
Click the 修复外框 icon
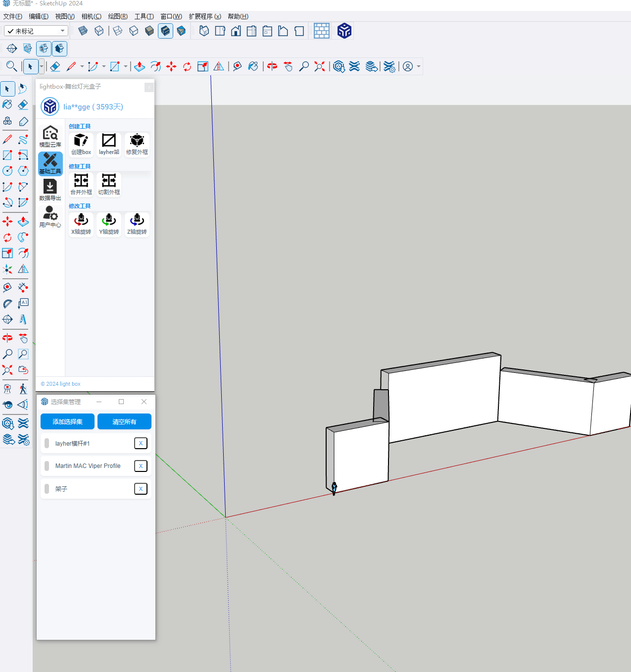[x=137, y=141]
